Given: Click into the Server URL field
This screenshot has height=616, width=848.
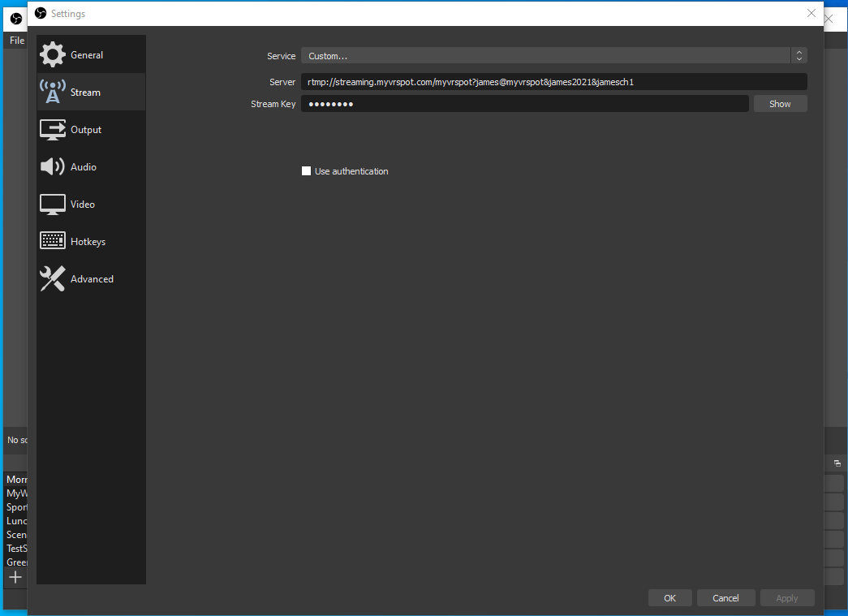Looking at the screenshot, I should pyautogui.click(x=553, y=82).
